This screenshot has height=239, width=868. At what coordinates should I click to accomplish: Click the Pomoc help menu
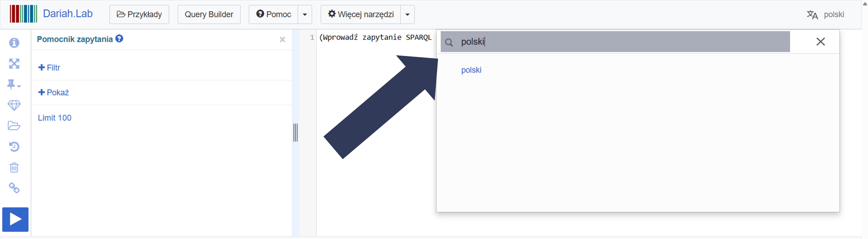click(x=274, y=14)
